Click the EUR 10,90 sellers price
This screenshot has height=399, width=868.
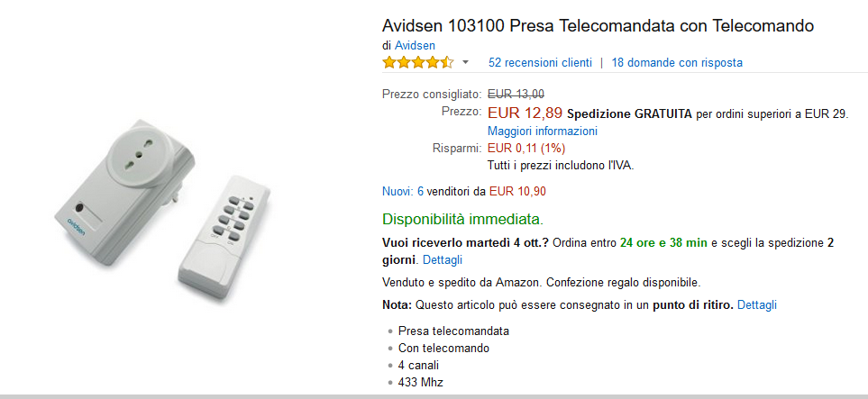(x=517, y=191)
